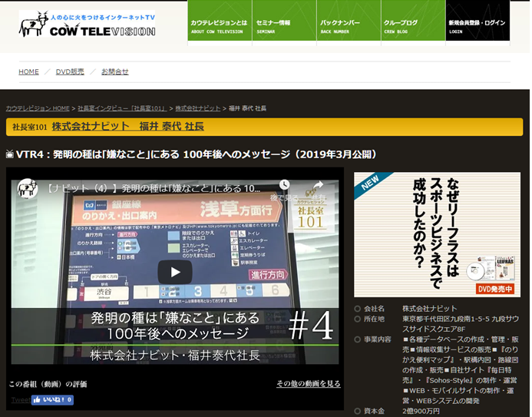
Task: Click the TV icon beside VTR4 title
Action: pos(10,154)
